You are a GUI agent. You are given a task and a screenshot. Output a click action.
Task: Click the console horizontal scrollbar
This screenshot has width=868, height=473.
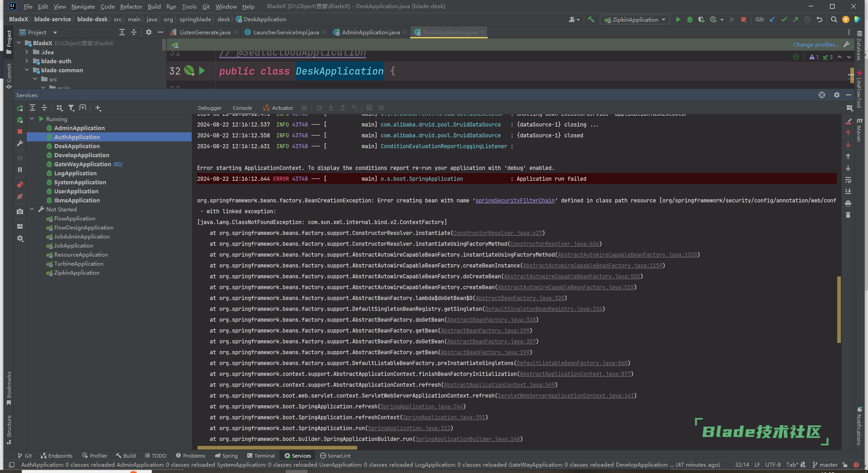[x=277, y=448]
